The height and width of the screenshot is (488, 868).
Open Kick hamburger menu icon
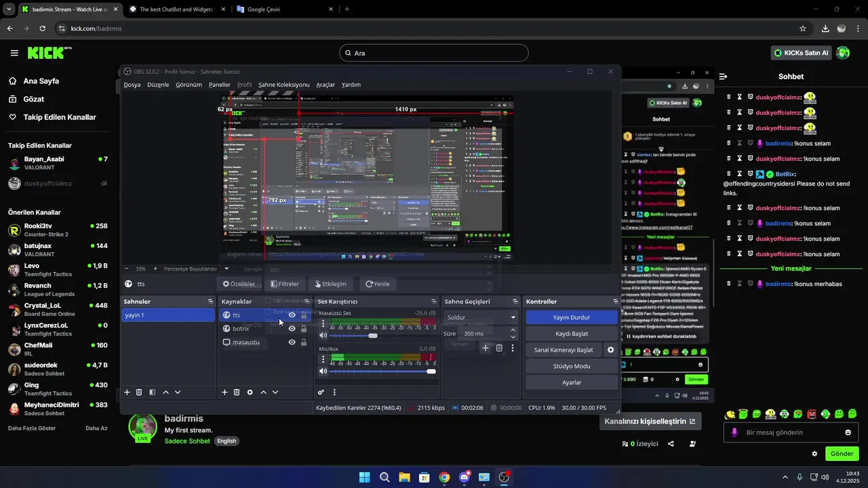click(14, 53)
